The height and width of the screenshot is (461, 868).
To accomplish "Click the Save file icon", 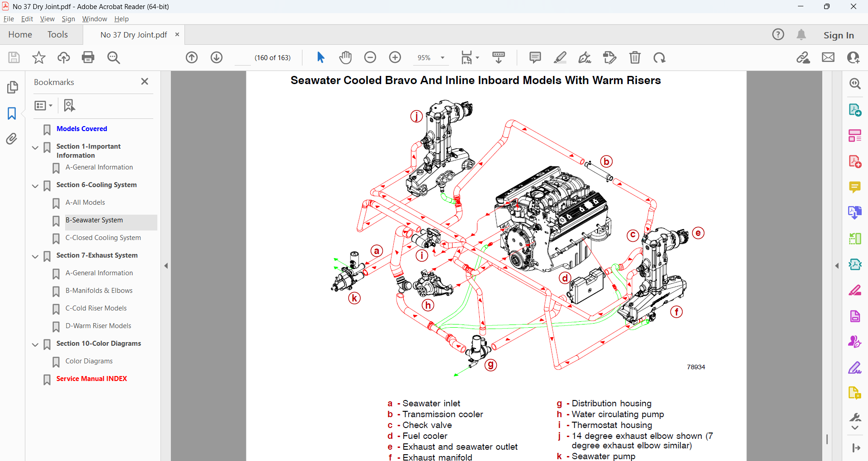I will pos(14,57).
